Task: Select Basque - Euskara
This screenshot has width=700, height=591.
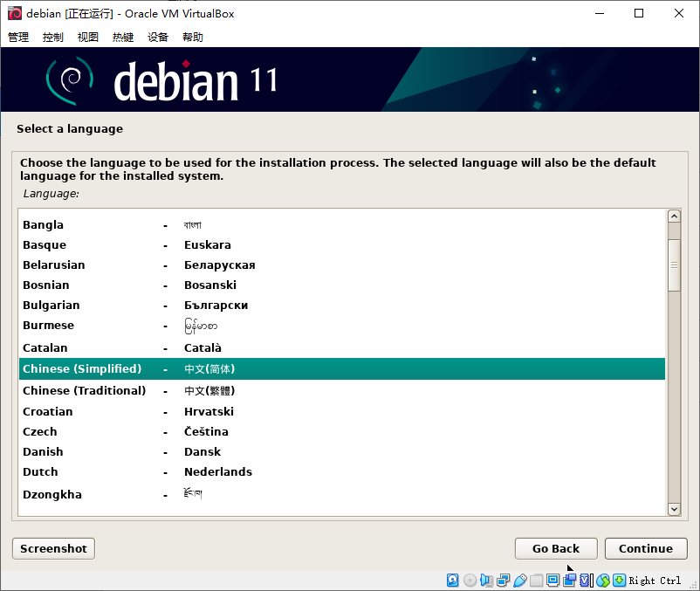Action: click(342, 244)
